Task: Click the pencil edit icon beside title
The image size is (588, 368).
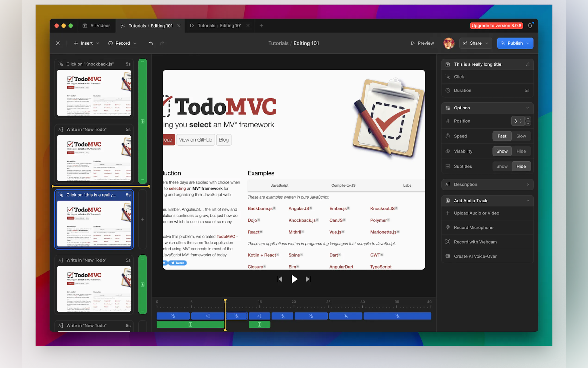Action: pos(528,64)
